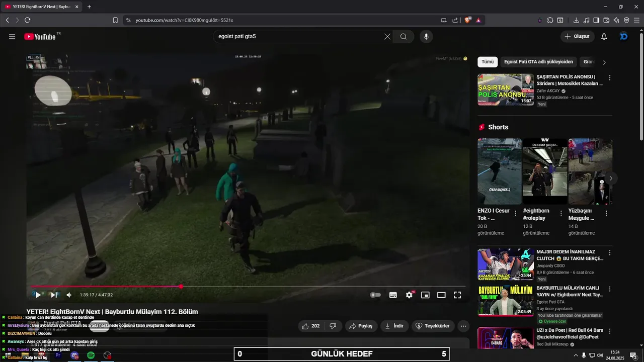
Task: Open the YouTube hamburger guide menu
Action: pos(12,36)
